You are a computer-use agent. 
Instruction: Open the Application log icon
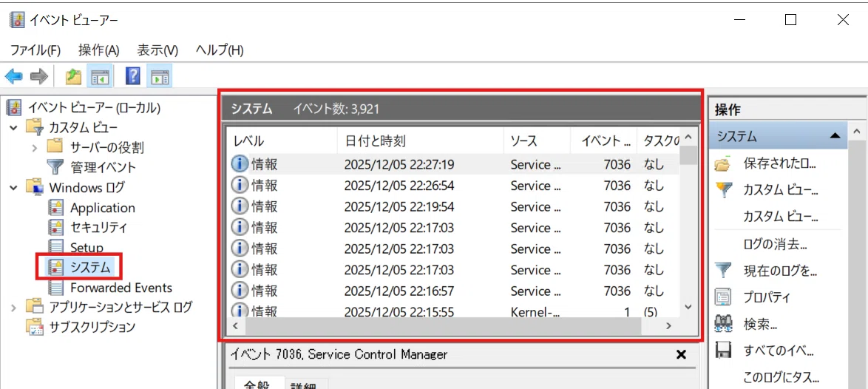coord(56,208)
